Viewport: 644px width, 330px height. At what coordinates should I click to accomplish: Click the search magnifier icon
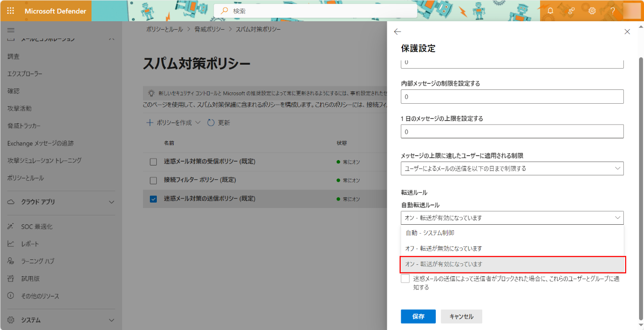(x=225, y=11)
